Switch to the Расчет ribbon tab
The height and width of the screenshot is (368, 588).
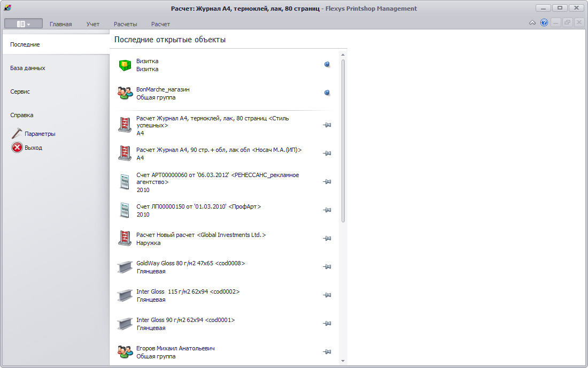[x=160, y=24]
